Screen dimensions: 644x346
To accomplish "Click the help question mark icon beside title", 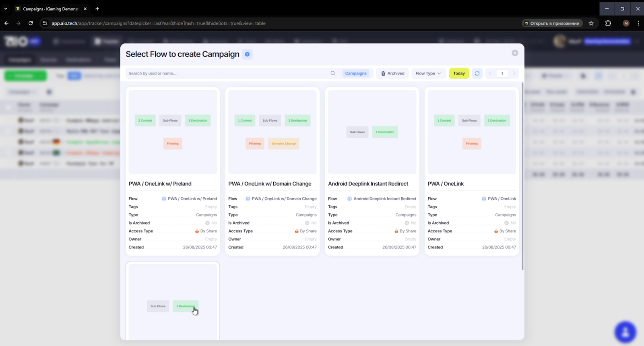I will [247, 54].
